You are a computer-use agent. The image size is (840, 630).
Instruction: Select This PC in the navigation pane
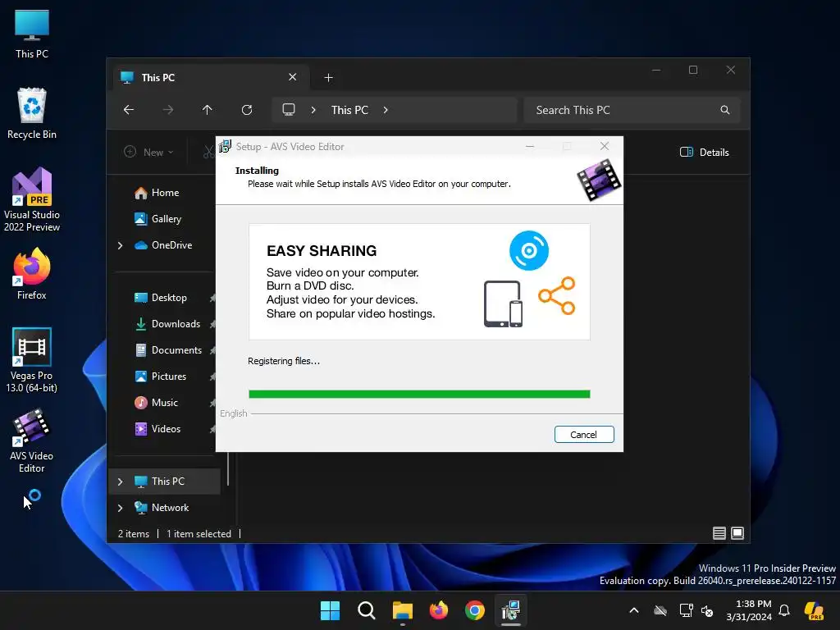click(x=164, y=481)
